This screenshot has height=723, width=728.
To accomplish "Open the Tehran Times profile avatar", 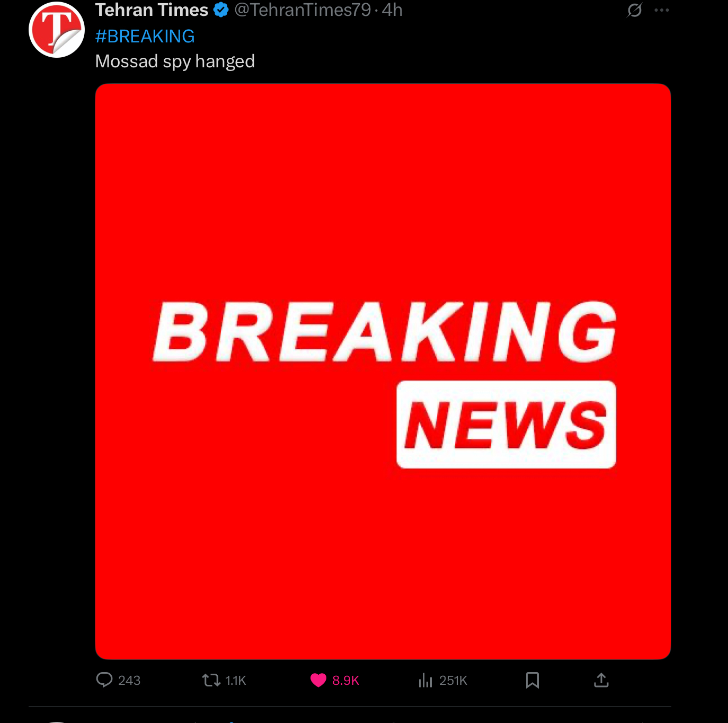I will coord(57,30).
